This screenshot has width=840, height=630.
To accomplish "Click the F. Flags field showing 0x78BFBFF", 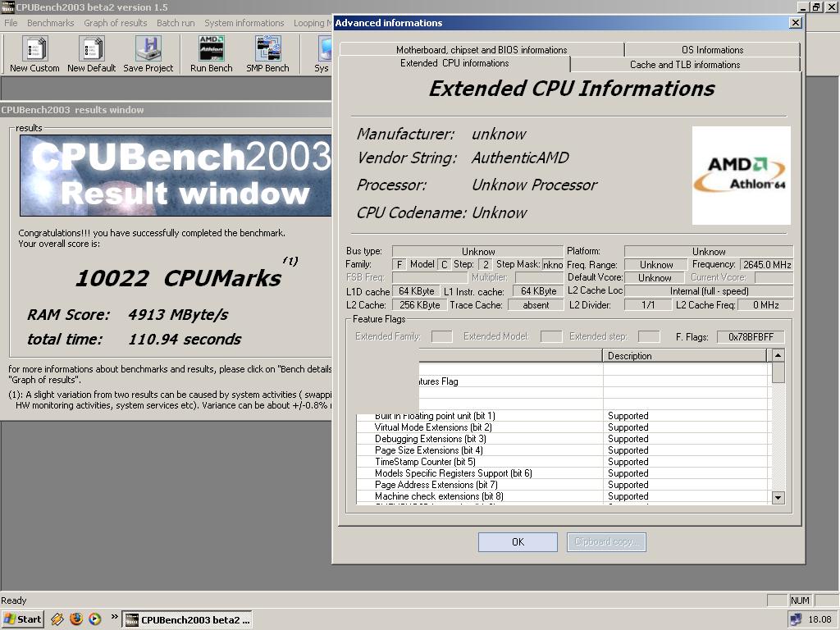I will click(751, 337).
